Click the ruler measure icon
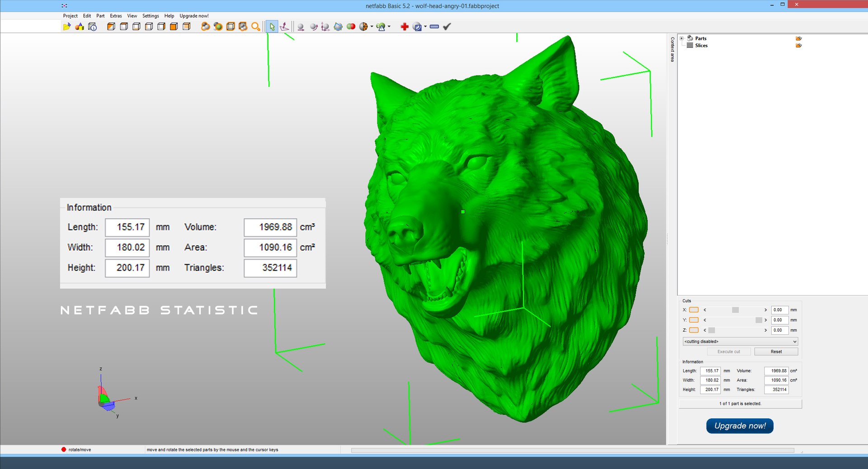This screenshot has width=868, height=469. coord(434,27)
